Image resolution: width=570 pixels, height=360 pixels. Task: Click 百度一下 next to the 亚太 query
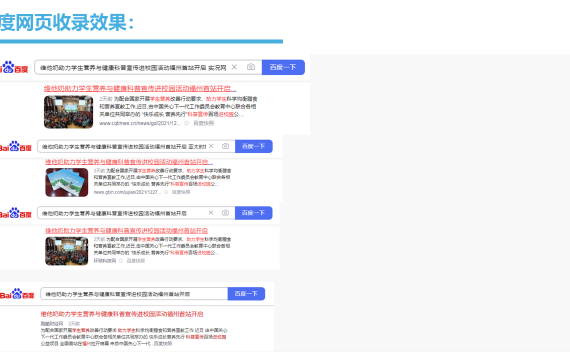(x=254, y=146)
